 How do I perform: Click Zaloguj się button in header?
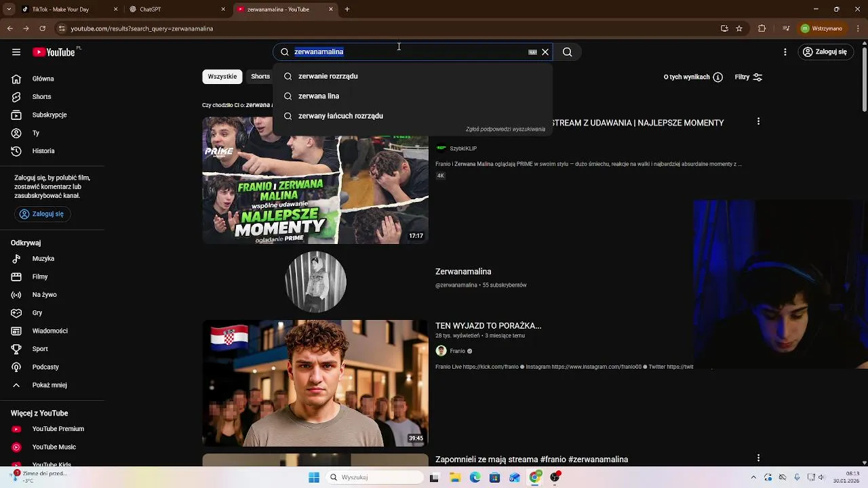click(x=825, y=52)
